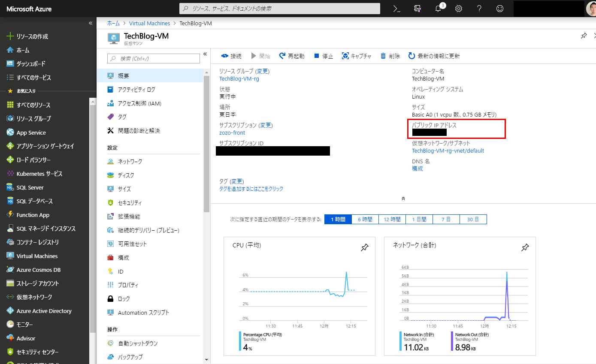Screen dimensions: 596x364
Task: Pin the Network chart to the dashboard
Action: pos(525,247)
